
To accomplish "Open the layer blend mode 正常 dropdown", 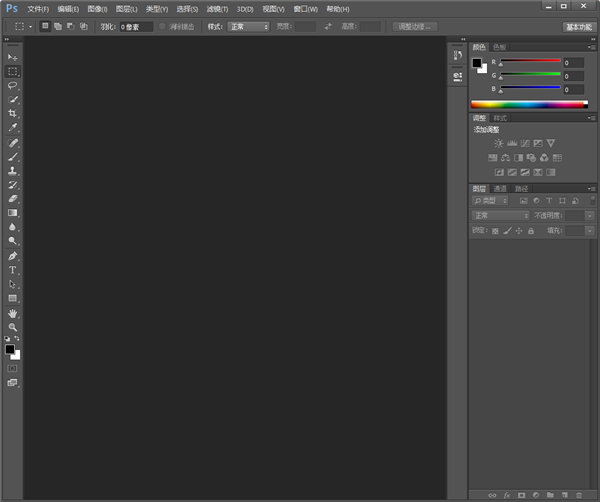I will pyautogui.click(x=500, y=216).
